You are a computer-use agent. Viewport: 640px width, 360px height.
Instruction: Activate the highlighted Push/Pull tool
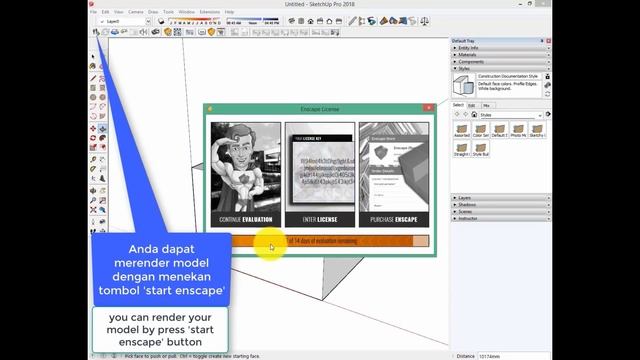[x=102, y=128]
